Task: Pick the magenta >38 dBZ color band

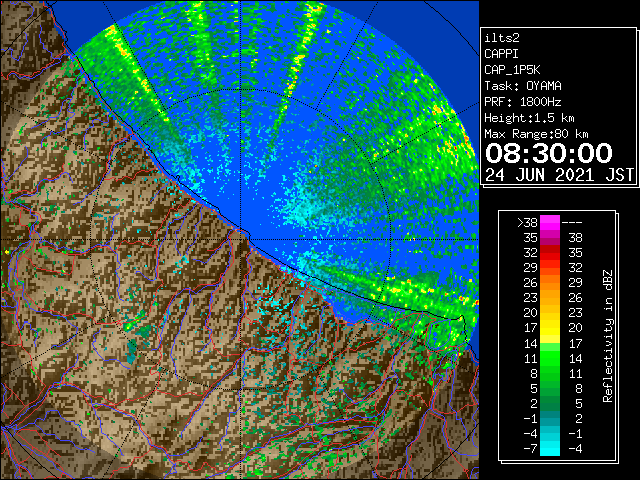Action: pos(550,223)
